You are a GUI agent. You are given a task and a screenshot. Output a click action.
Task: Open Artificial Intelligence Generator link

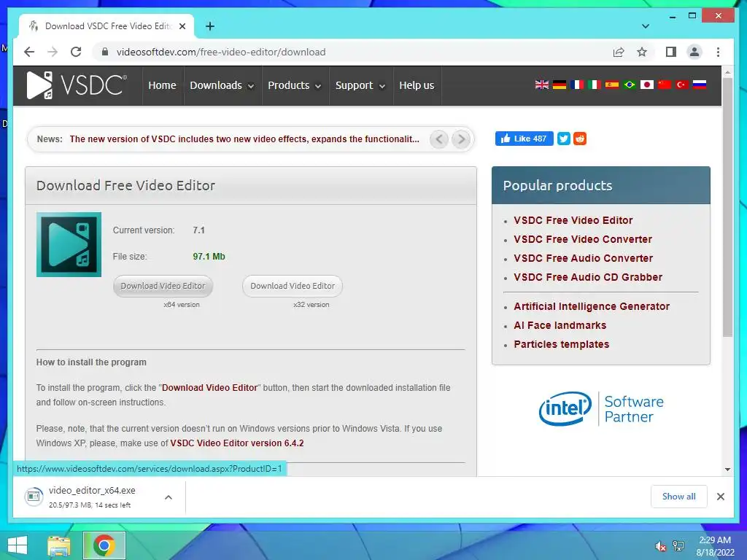point(592,306)
